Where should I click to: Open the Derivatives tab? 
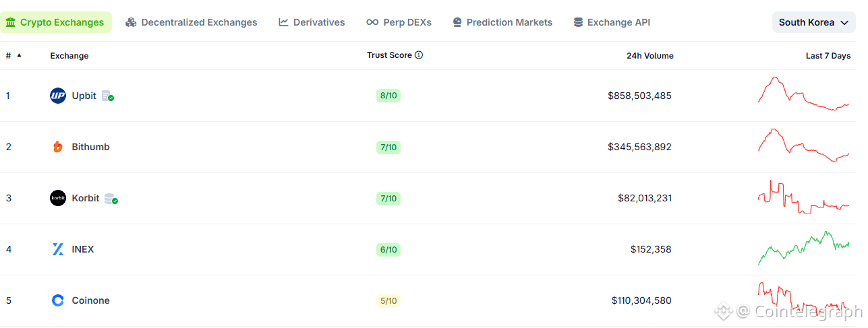tap(312, 22)
